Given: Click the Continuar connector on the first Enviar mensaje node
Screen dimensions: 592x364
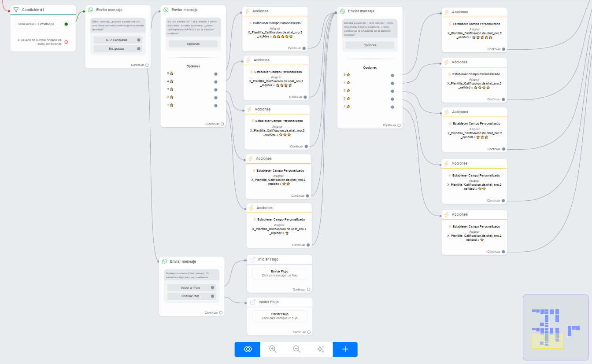Looking at the screenshot, I should 147,65.
